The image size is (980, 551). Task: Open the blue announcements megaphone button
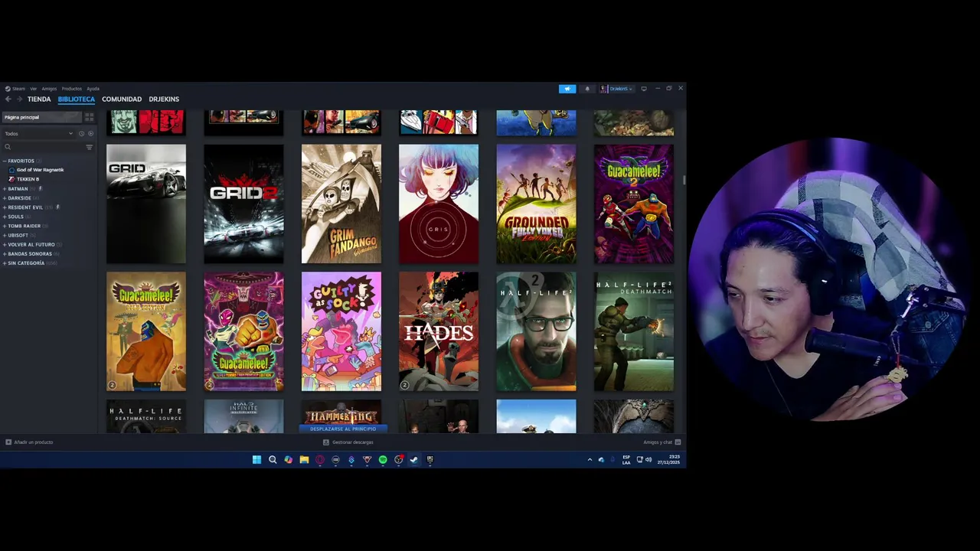(567, 89)
